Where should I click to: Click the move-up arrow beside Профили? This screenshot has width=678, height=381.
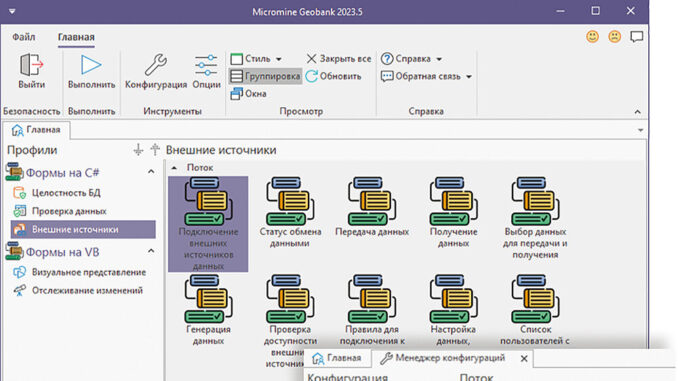(x=155, y=150)
